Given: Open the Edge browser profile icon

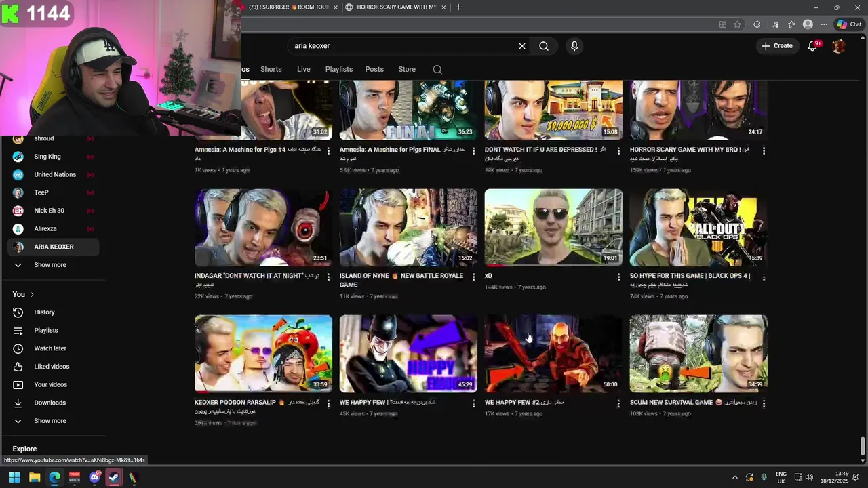Looking at the screenshot, I should click(x=808, y=24).
